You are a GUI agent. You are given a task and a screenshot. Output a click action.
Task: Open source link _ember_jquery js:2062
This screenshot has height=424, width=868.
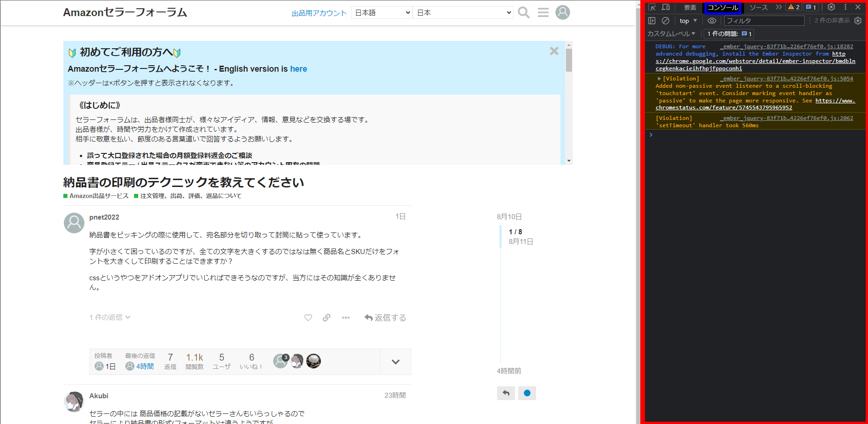tap(786, 118)
